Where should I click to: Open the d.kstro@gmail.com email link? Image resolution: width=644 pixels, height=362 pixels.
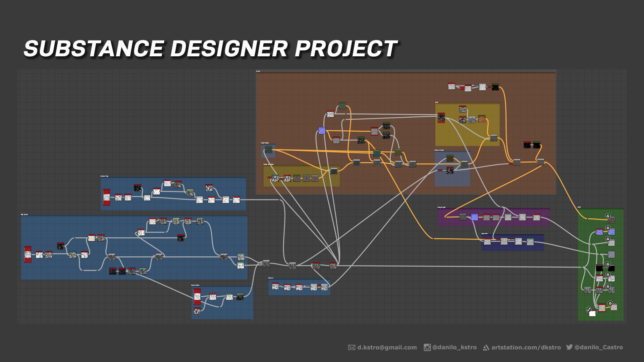386,348
